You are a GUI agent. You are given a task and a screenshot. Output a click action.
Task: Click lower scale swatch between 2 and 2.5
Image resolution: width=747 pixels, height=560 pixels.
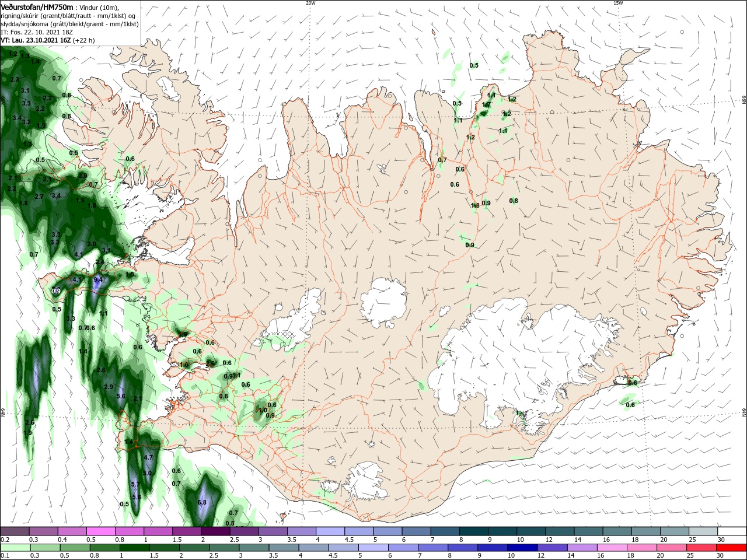coord(194,548)
